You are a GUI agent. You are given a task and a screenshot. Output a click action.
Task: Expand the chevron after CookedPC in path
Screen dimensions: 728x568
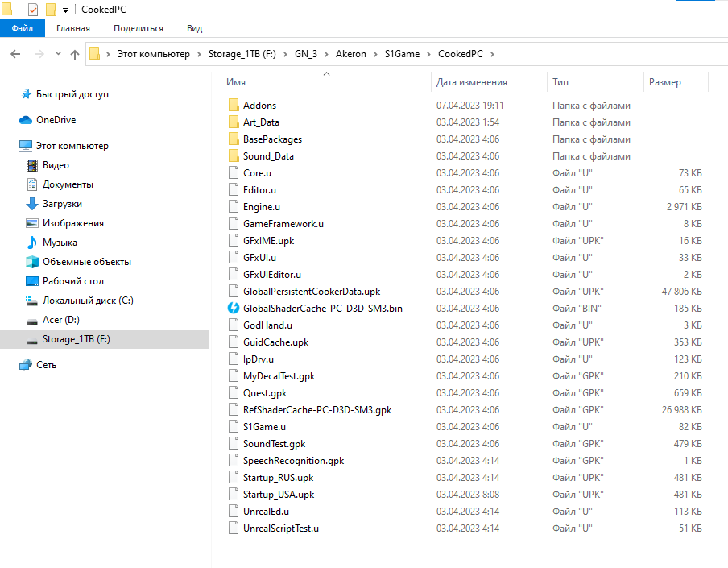492,54
